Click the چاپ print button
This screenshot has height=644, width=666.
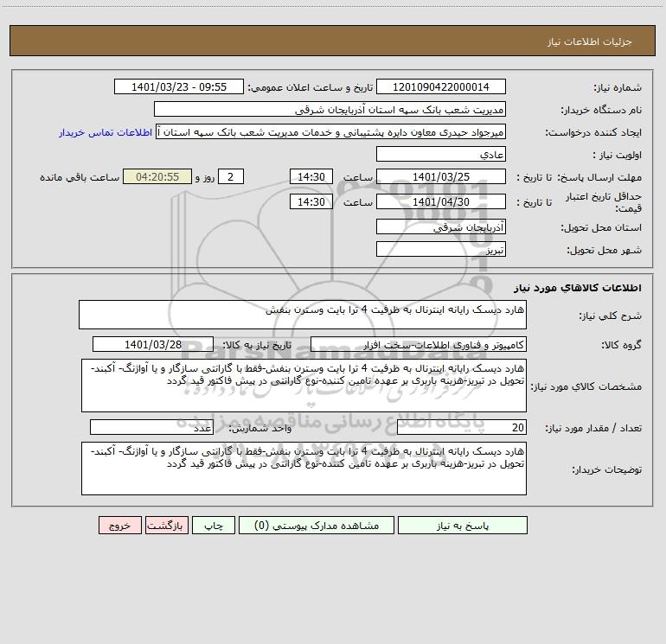pos(214,525)
